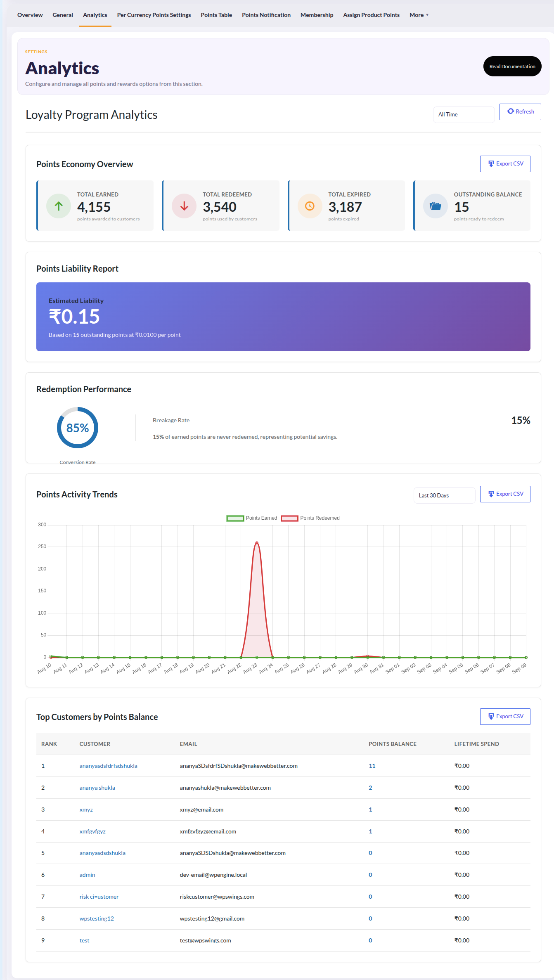Image resolution: width=554 pixels, height=980 pixels.
Task: Click the email dev-email@wpengine.local
Action: (x=213, y=875)
